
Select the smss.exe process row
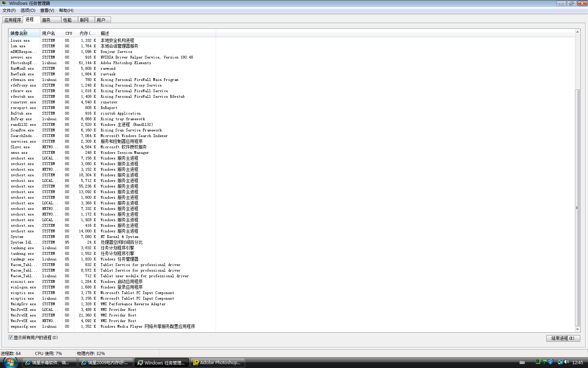click(x=112, y=152)
